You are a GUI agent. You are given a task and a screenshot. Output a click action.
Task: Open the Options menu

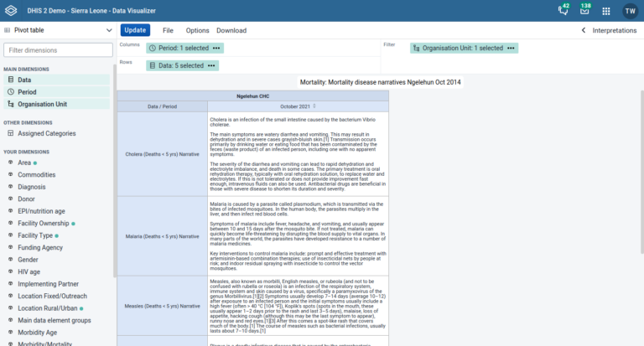[197, 30]
